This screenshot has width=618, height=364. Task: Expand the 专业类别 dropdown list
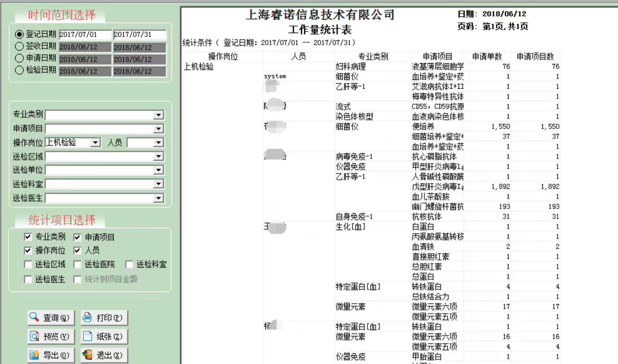[x=158, y=115]
